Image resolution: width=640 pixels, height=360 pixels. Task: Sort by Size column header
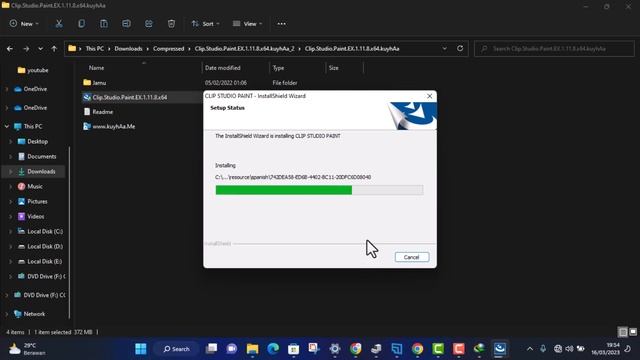point(334,68)
